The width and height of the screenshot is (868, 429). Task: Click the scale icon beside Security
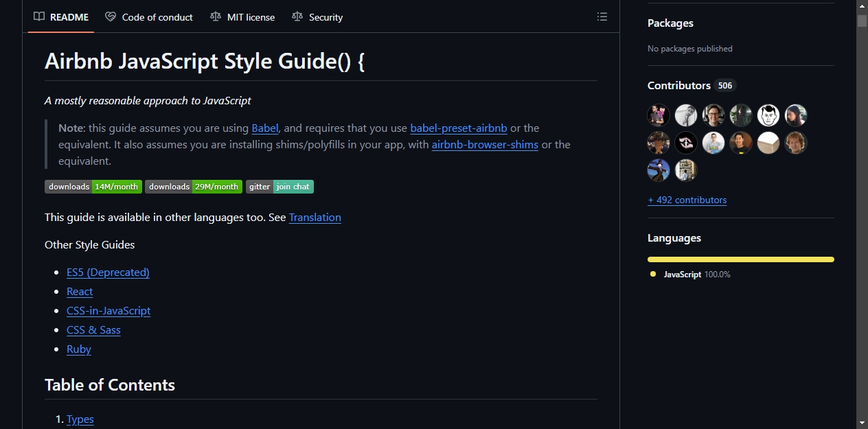[x=297, y=16]
